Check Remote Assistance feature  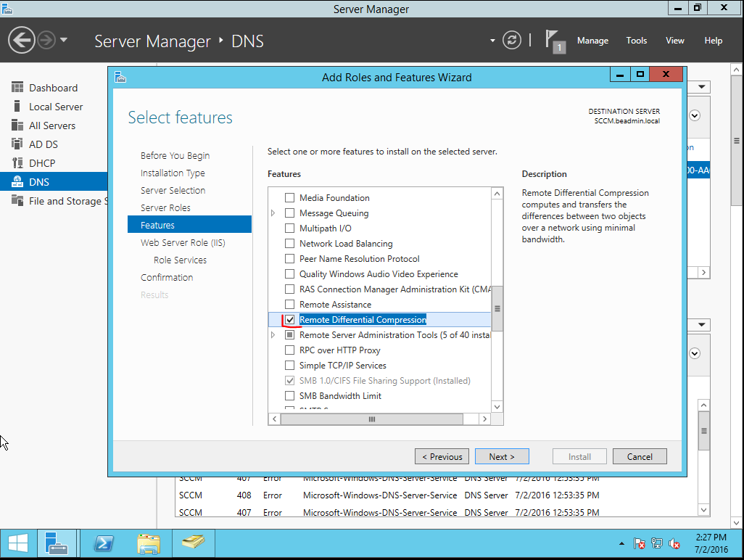pyautogui.click(x=289, y=304)
